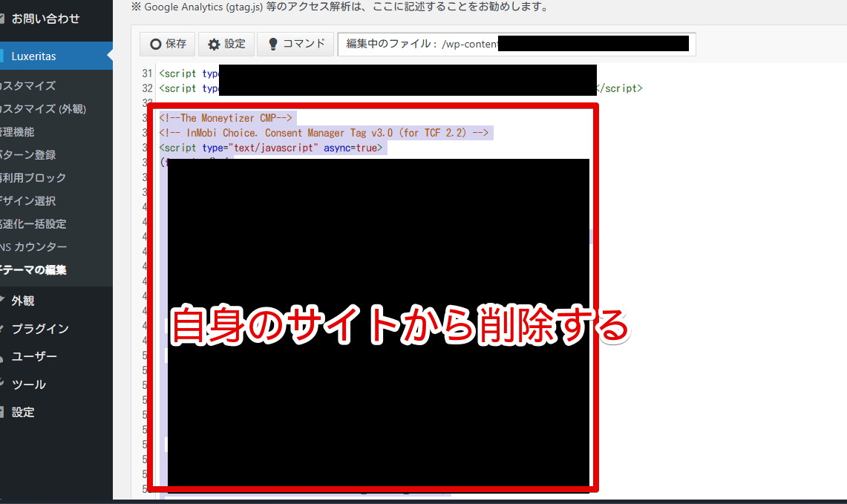Image resolution: width=847 pixels, height=504 pixels.
Task: Click line number 32 in editor gutter
Action: pos(147,88)
